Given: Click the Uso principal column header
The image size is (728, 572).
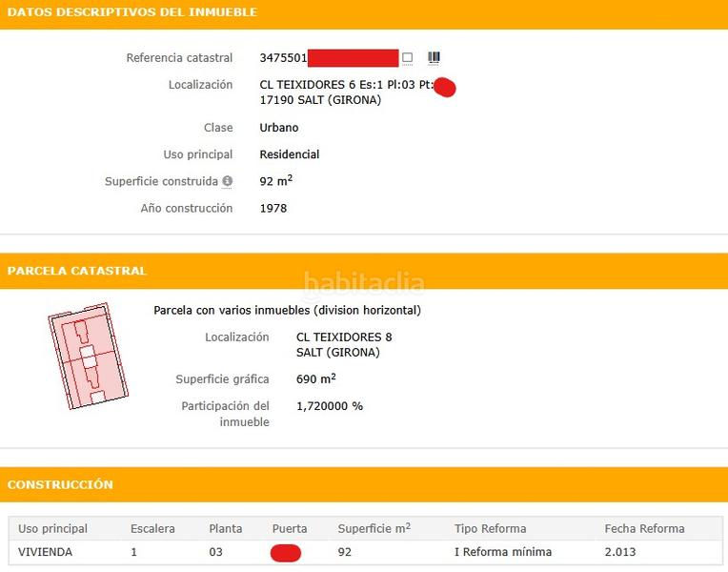Looking at the screenshot, I should (53, 528).
